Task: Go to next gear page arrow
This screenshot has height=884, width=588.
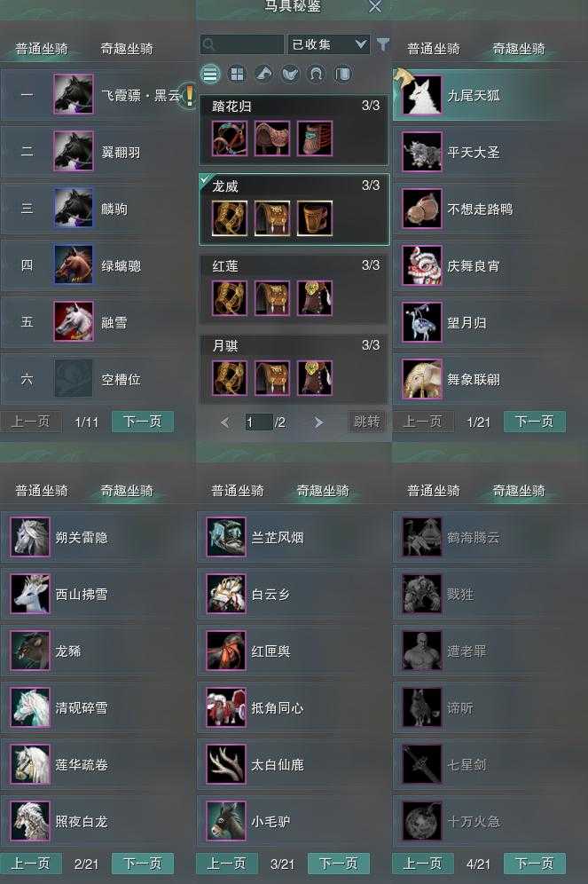Action: tap(318, 422)
